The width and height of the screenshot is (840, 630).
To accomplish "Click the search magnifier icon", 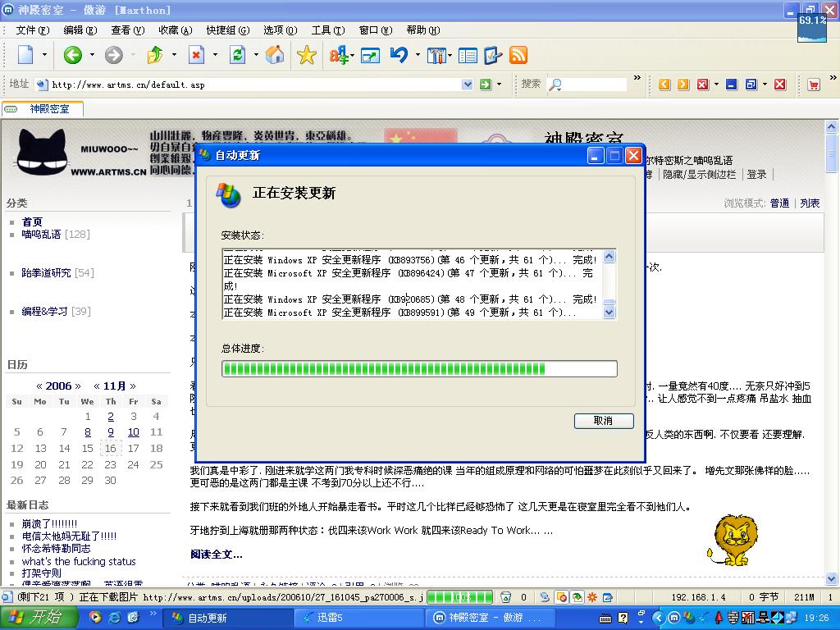I will [x=555, y=84].
